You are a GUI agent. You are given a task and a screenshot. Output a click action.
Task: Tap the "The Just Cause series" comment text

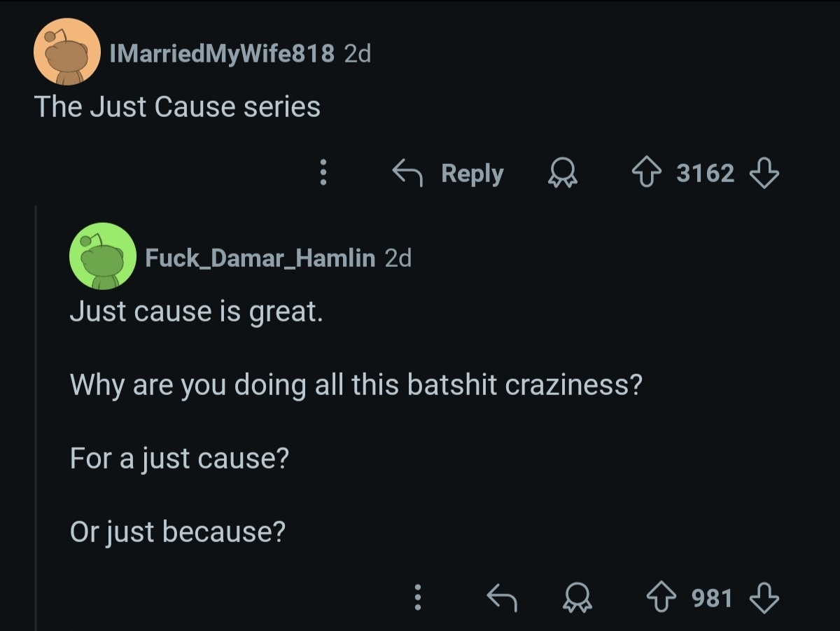177,107
